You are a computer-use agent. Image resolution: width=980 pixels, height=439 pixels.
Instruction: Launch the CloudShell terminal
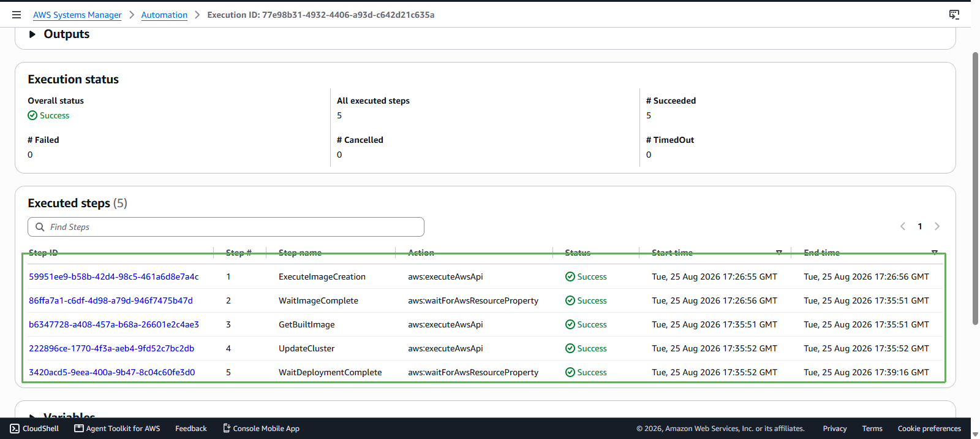pyautogui.click(x=34, y=429)
